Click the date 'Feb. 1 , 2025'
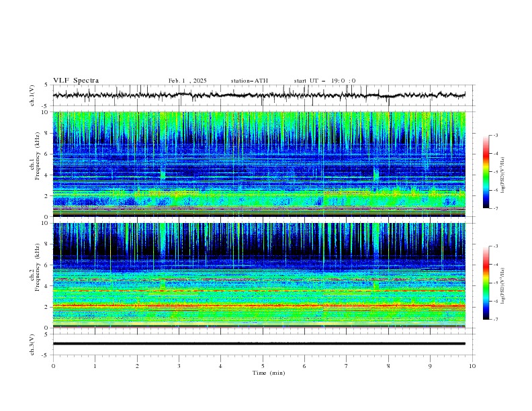Image resolution: width=532 pixels, height=411 pixels. pos(187,81)
